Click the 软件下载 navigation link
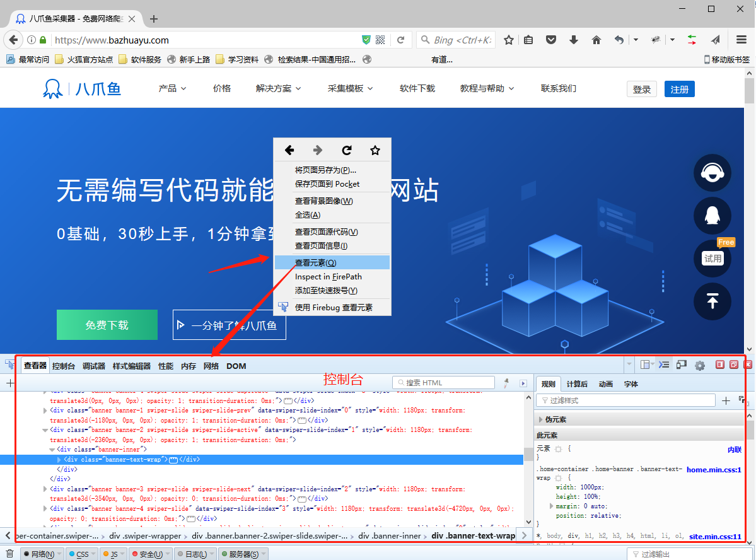 coord(417,88)
